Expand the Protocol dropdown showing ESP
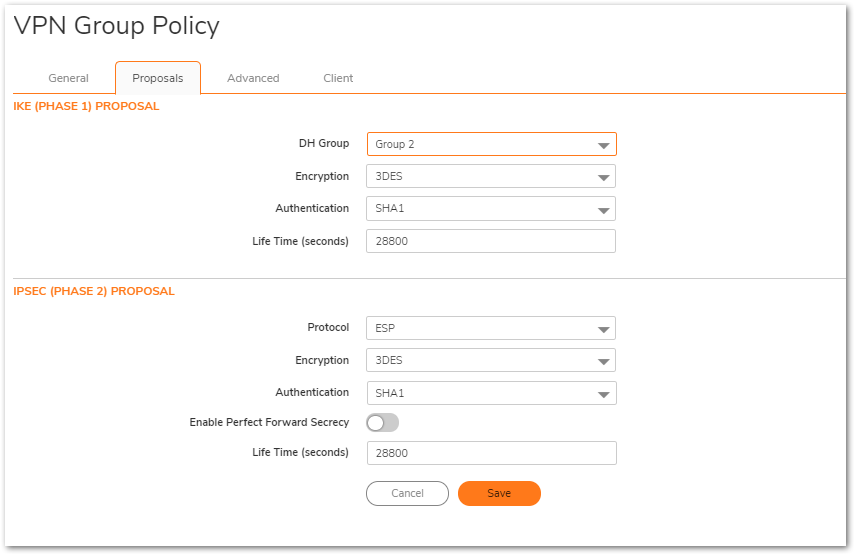 [491, 328]
